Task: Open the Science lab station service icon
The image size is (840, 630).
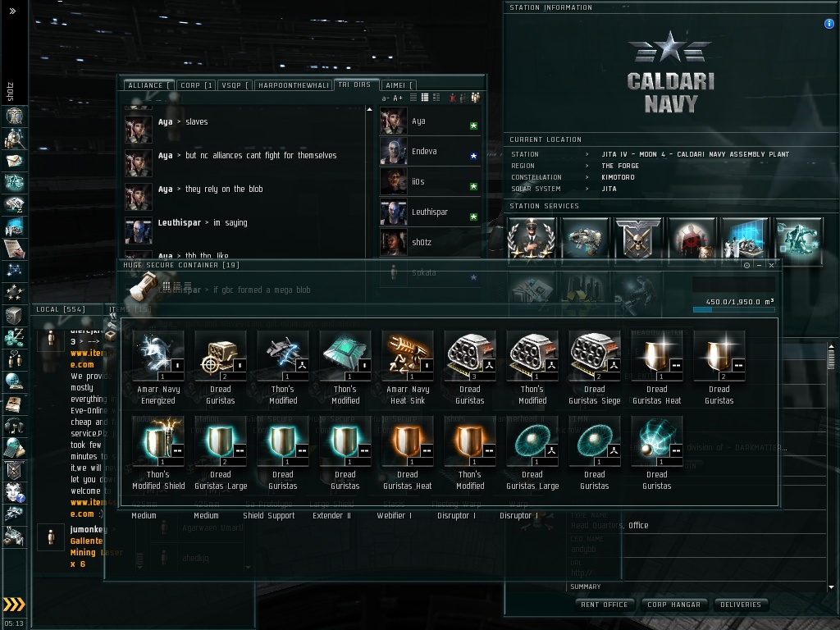Action: [x=745, y=239]
